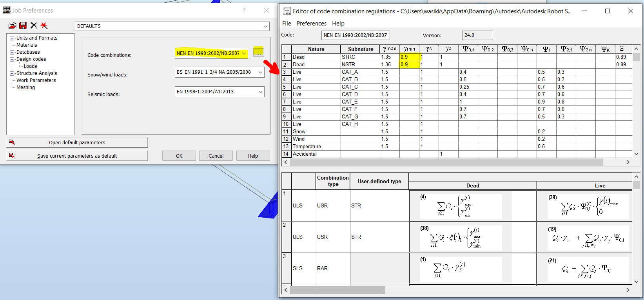The height and width of the screenshot is (300, 644).
Task: Click the Version field showing 24.0
Action: point(477,35)
